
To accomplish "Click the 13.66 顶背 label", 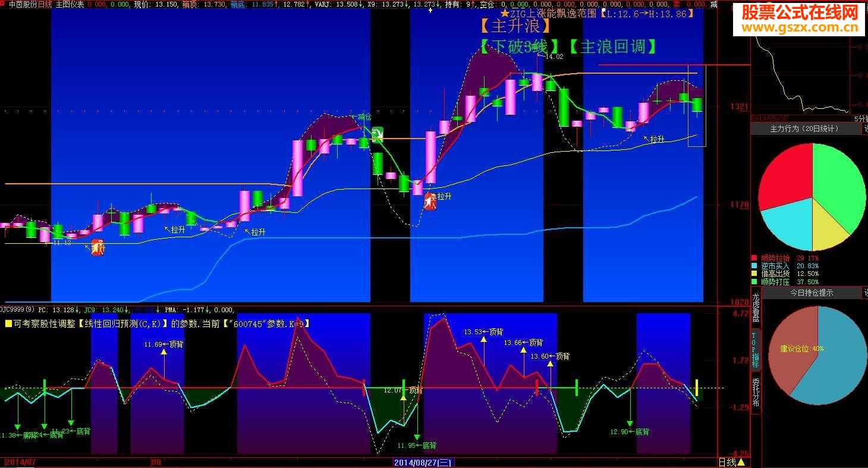I will pyautogui.click(x=523, y=343).
